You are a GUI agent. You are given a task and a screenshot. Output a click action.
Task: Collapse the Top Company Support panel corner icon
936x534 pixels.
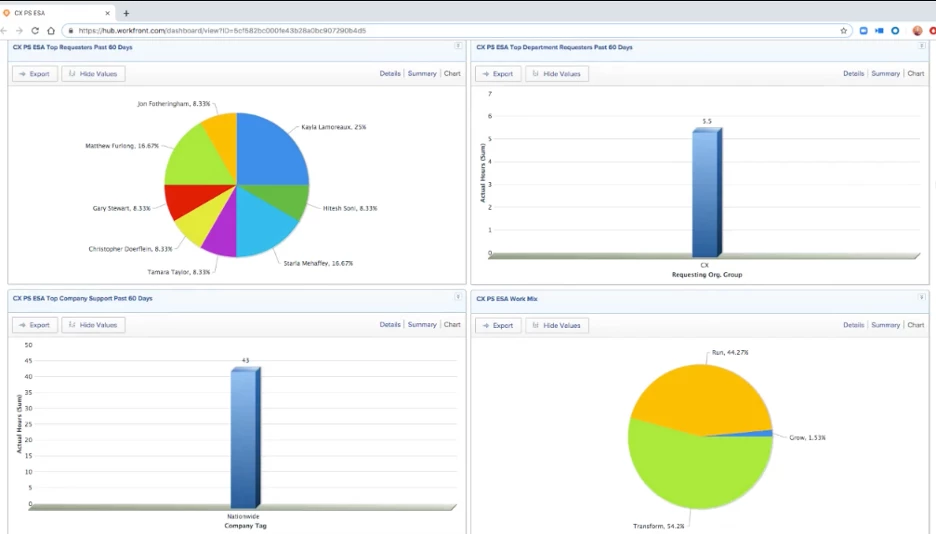(x=458, y=297)
